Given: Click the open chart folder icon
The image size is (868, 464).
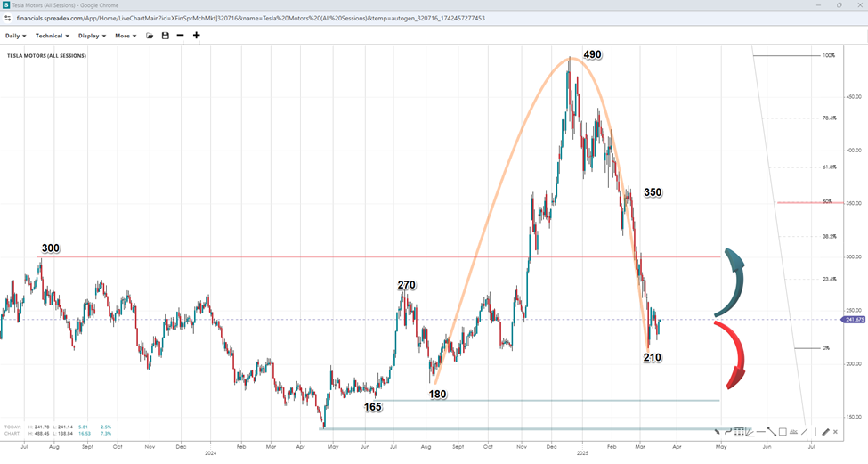Looking at the screenshot, I should click(150, 36).
